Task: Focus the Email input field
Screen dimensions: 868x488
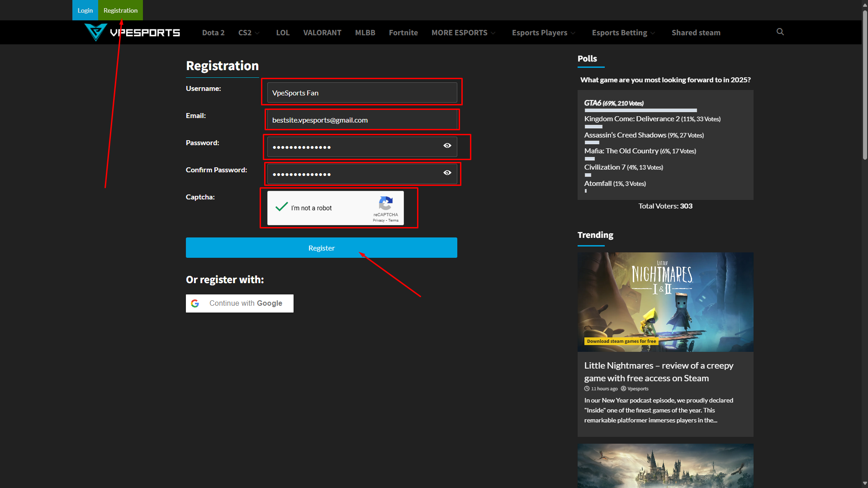Action: 362,120
